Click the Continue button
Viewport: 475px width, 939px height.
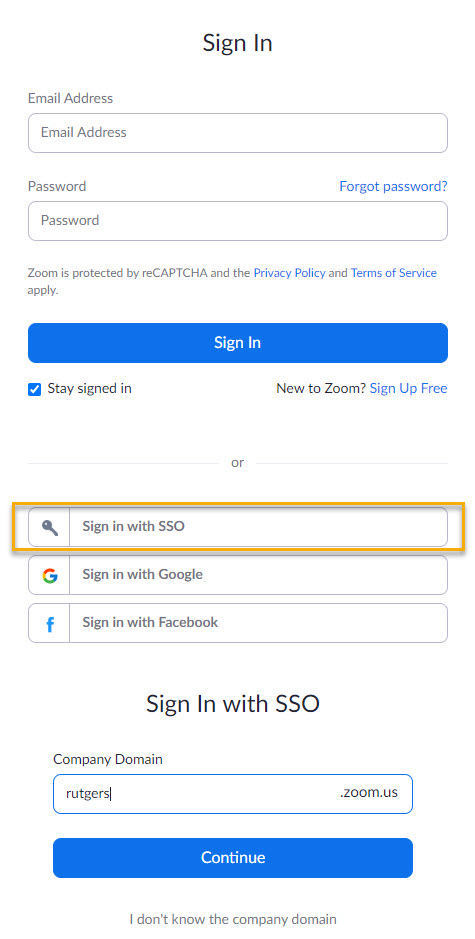[x=233, y=858]
